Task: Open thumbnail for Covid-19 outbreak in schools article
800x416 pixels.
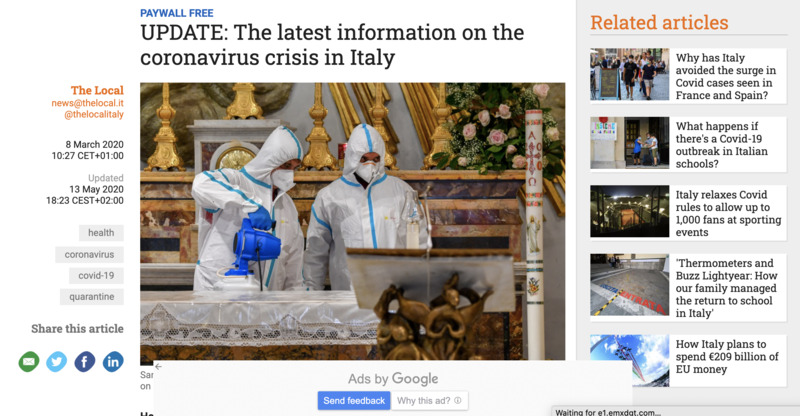Action: (630, 143)
